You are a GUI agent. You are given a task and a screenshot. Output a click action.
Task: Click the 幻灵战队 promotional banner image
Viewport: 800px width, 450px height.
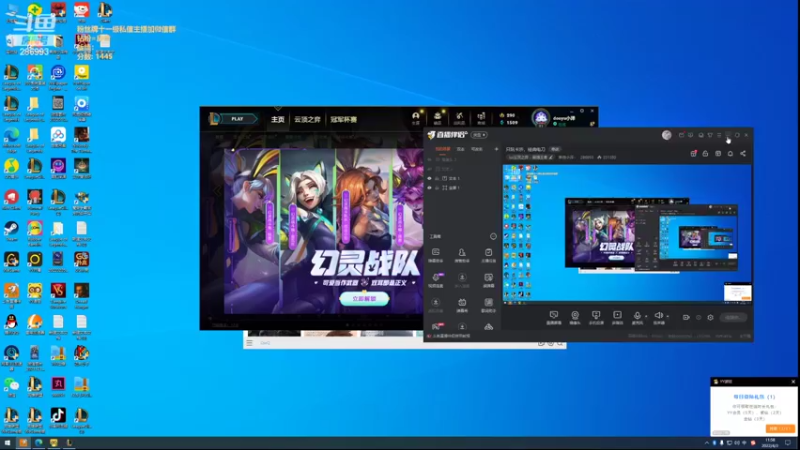click(323, 231)
